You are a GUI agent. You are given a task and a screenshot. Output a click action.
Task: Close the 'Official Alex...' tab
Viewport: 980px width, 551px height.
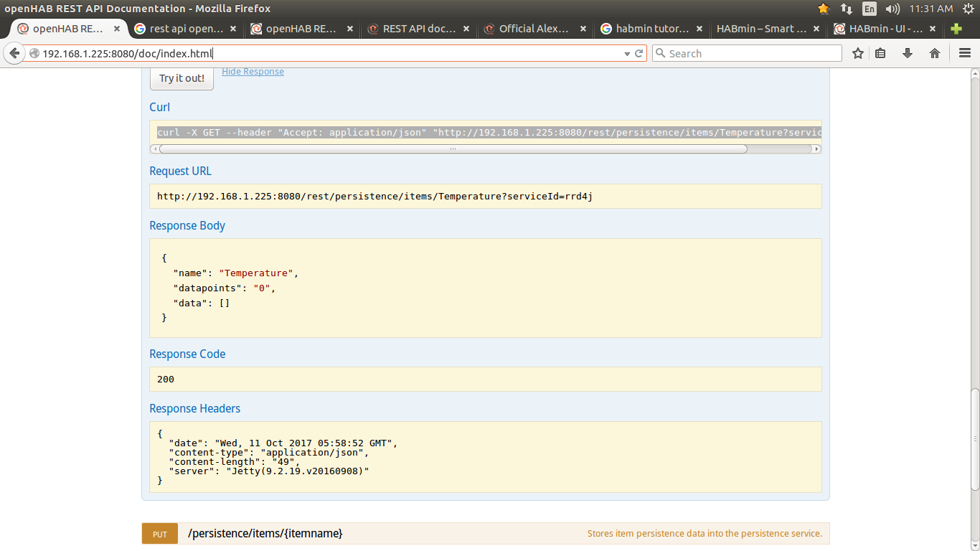coord(583,29)
